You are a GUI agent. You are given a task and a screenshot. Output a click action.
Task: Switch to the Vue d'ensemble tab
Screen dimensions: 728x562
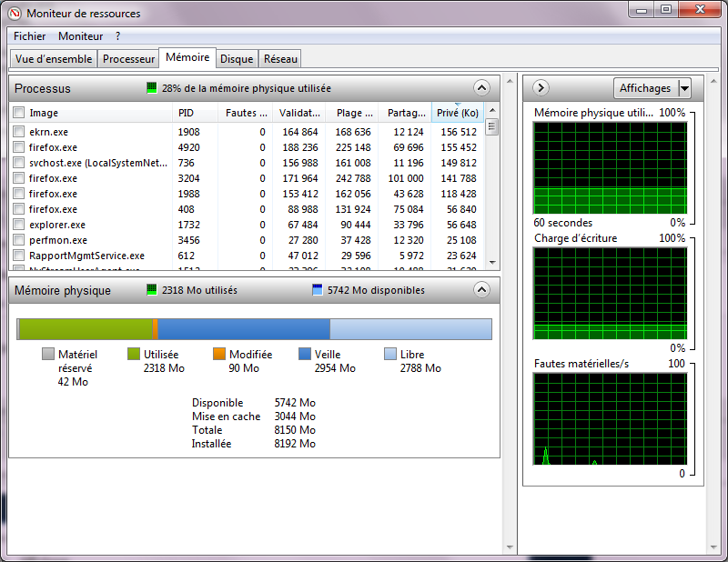click(x=54, y=59)
